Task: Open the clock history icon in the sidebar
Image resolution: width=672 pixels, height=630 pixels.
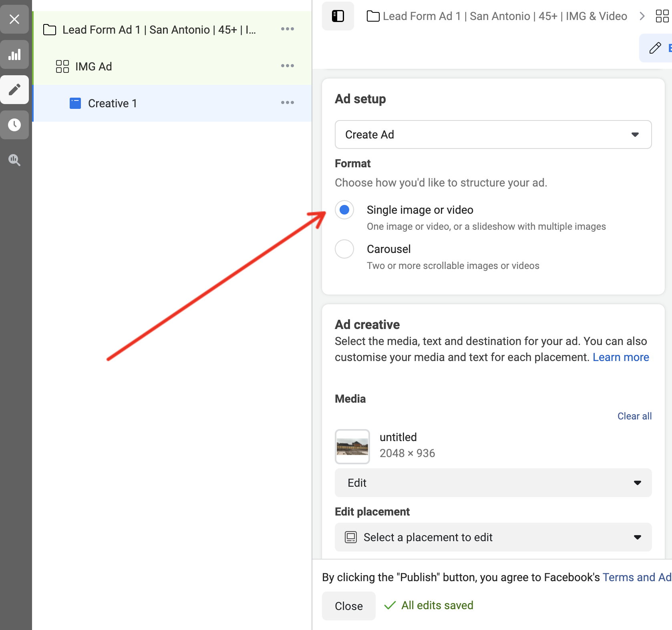Action: click(14, 125)
